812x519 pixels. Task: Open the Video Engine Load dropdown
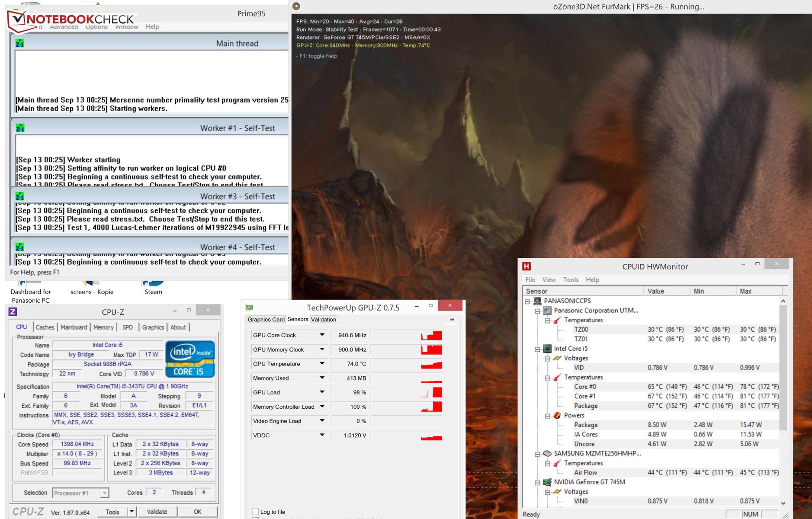[x=322, y=420]
